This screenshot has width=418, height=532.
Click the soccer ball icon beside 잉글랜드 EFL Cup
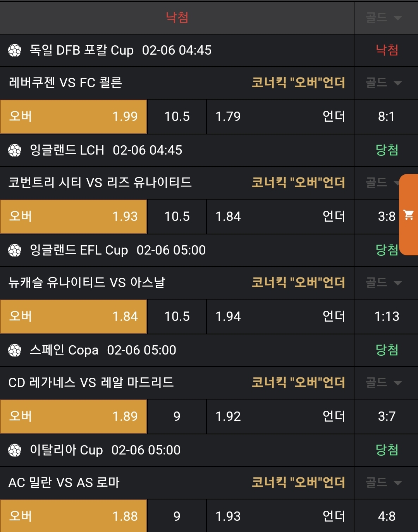(x=15, y=250)
